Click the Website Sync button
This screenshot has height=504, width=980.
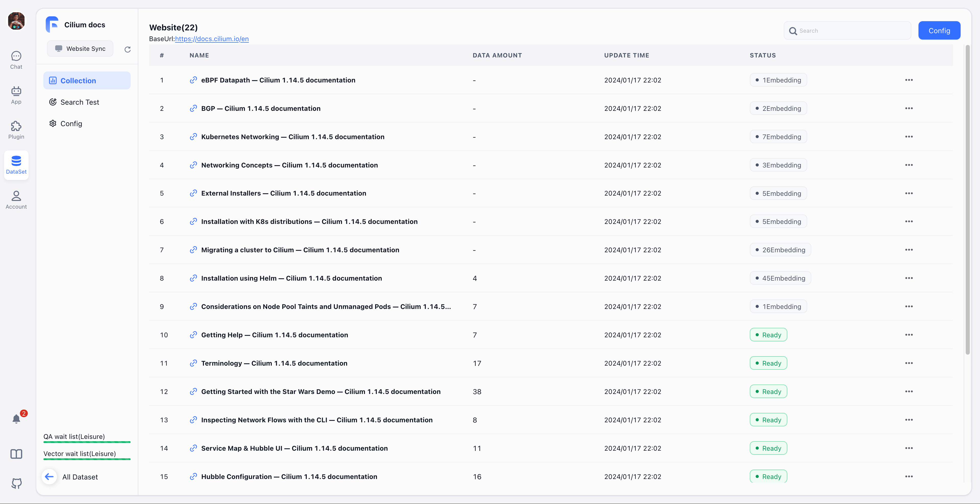pyautogui.click(x=80, y=49)
